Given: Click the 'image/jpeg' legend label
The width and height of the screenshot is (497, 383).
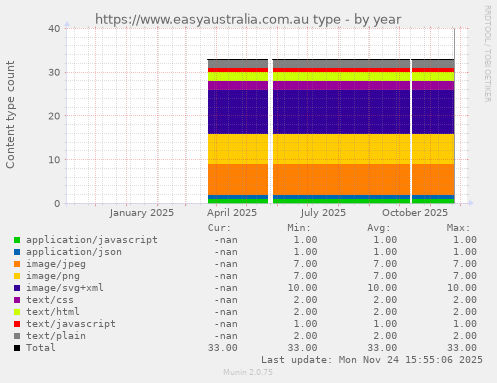Looking at the screenshot, I should click(x=56, y=264).
